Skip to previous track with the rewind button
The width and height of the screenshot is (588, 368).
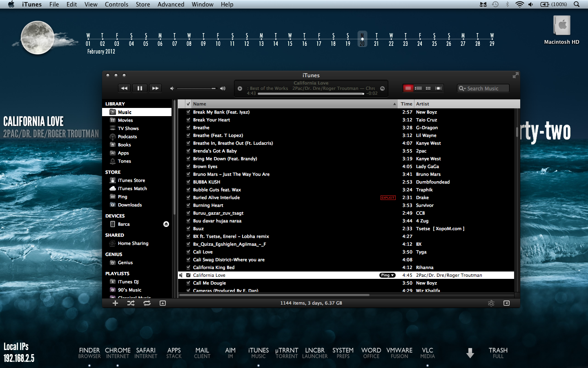tap(124, 88)
